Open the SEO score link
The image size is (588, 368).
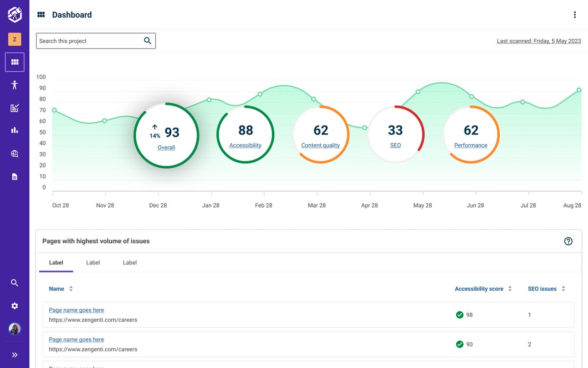pos(395,145)
